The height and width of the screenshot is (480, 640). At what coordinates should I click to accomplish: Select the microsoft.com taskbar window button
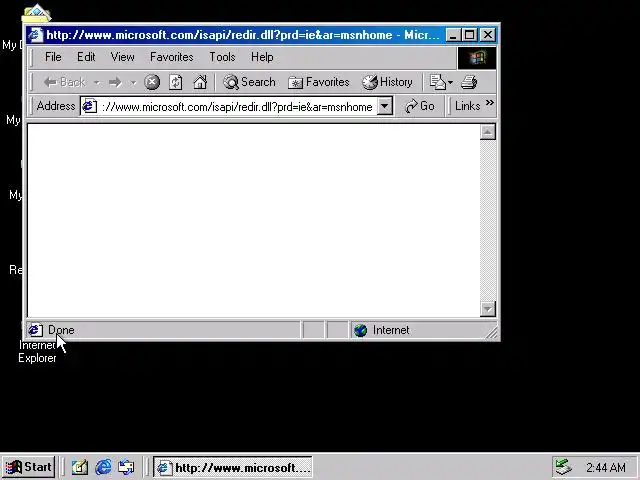(x=233, y=467)
